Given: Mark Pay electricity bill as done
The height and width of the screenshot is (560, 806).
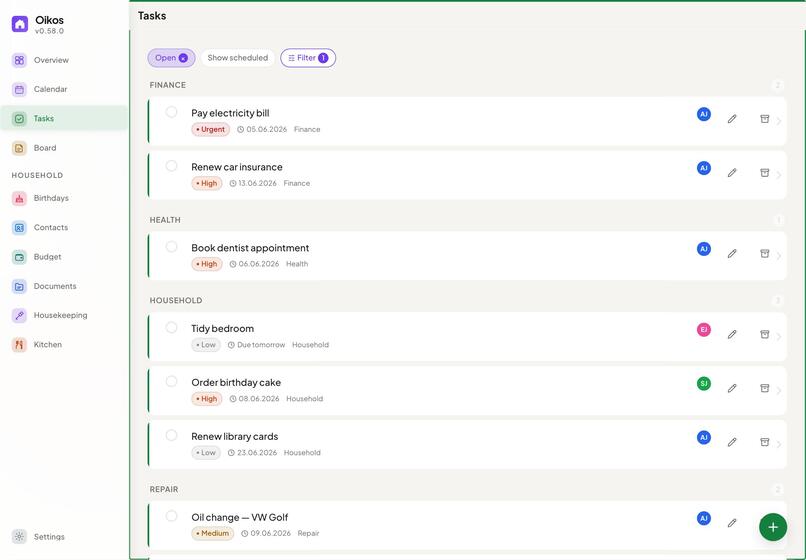Looking at the screenshot, I should tap(172, 112).
